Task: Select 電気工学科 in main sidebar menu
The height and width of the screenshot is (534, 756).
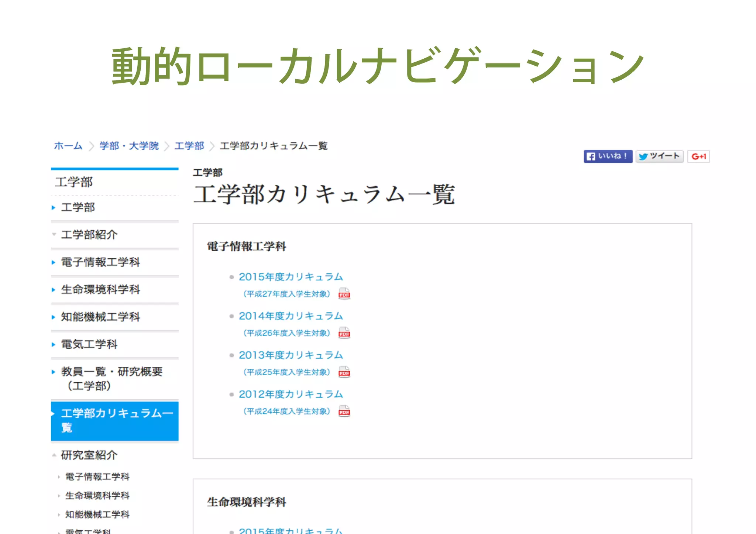Action: point(114,344)
